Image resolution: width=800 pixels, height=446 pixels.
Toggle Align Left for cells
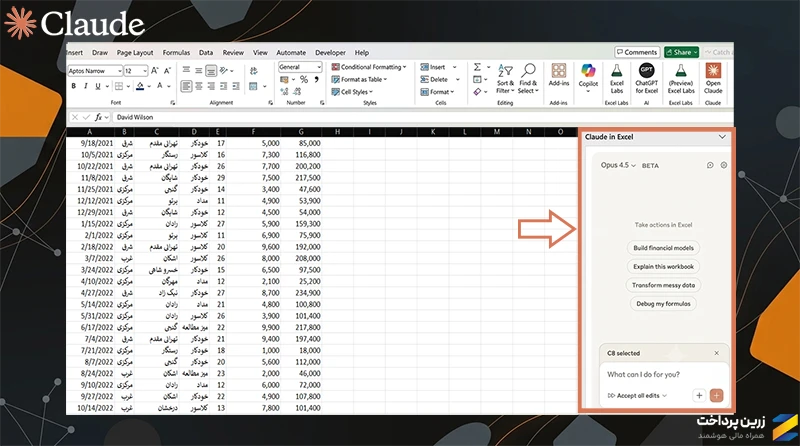pyautogui.click(x=186, y=86)
